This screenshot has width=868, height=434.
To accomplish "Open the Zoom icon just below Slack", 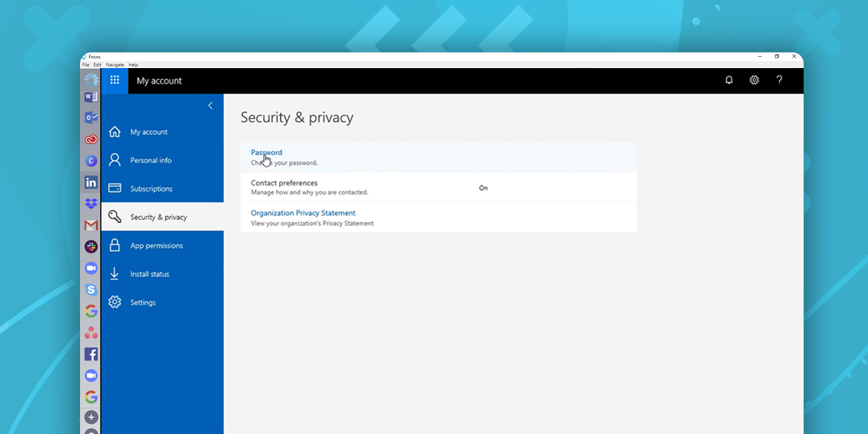I will coord(91,268).
